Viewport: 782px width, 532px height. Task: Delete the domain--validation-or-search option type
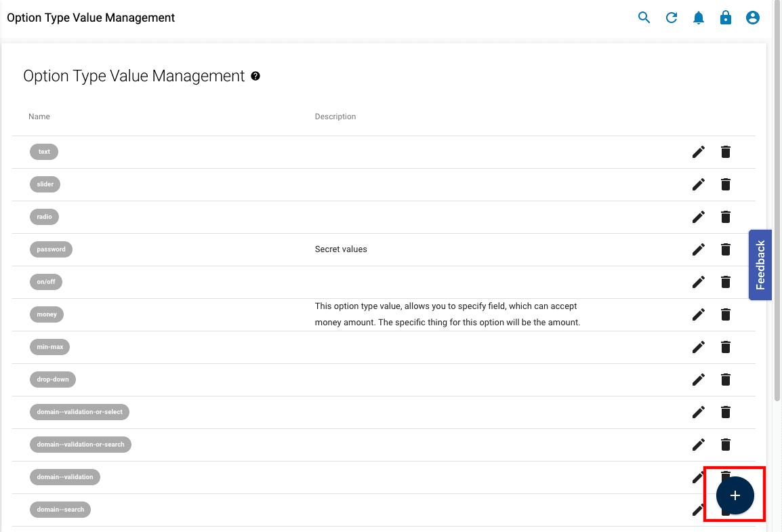(726, 445)
